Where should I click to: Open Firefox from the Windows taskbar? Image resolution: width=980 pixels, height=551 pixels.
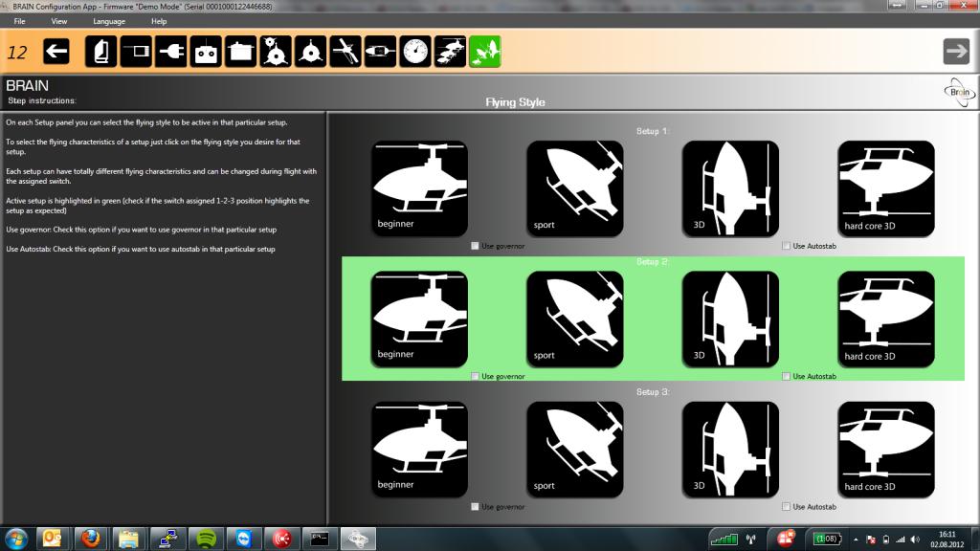tap(89, 538)
